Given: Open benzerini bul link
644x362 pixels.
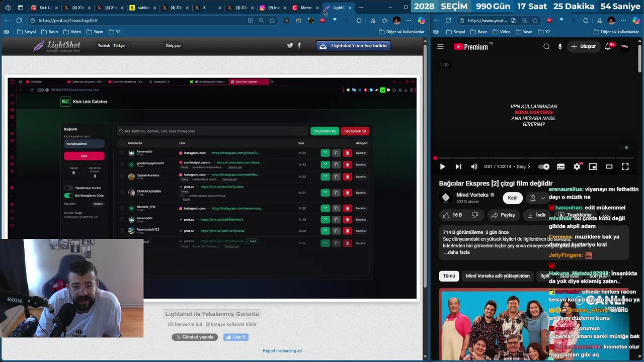Looking at the screenshot, I should pos(185,324).
